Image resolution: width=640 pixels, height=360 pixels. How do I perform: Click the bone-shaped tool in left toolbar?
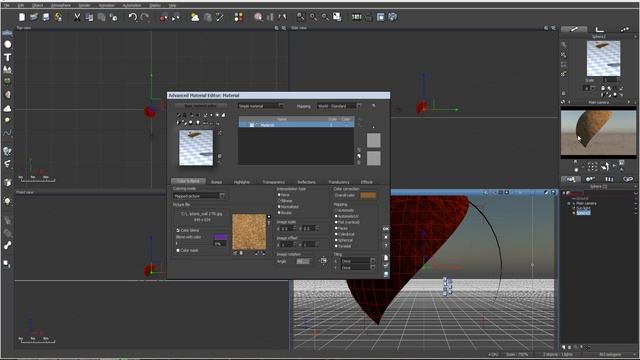(7, 245)
